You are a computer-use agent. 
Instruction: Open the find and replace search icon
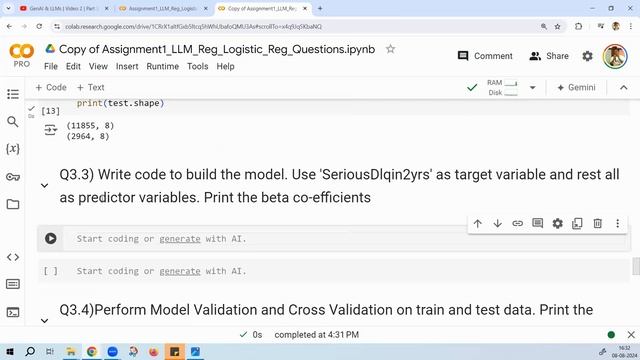[x=13, y=122]
